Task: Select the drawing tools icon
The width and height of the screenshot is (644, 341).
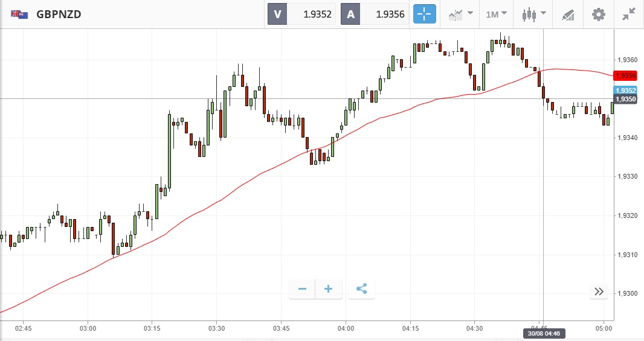Action: tap(567, 14)
